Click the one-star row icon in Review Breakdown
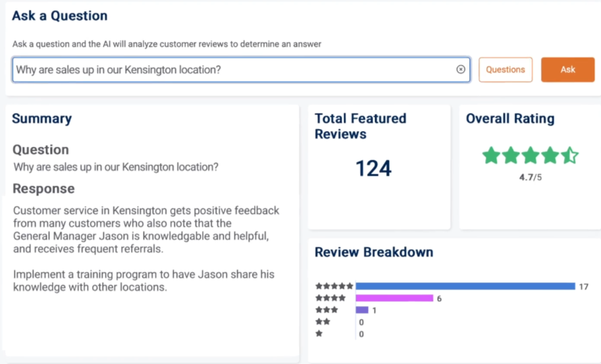Image resolution: width=601 pixels, height=364 pixels. pyautogui.click(x=319, y=334)
